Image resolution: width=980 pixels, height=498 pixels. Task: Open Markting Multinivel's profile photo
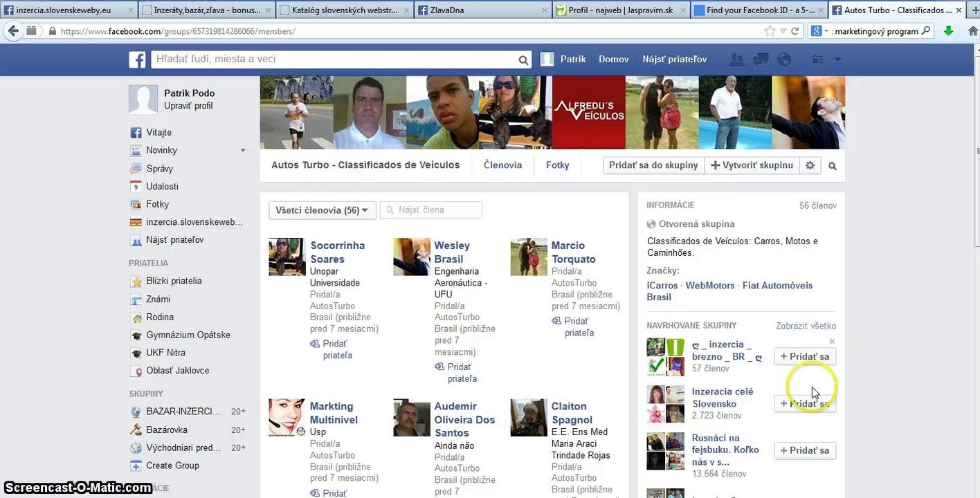(287, 418)
